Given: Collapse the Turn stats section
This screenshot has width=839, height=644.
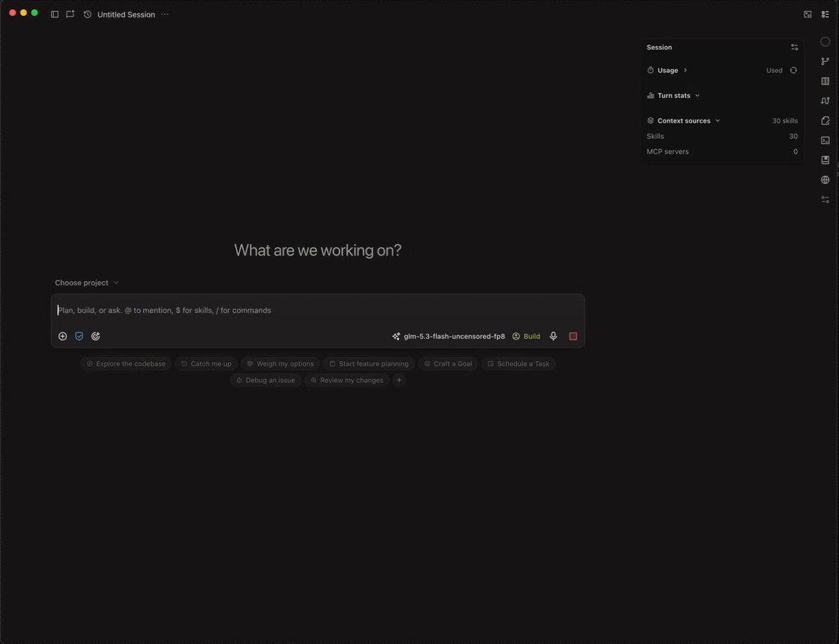Looking at the screenshot, I should [673, 95].
